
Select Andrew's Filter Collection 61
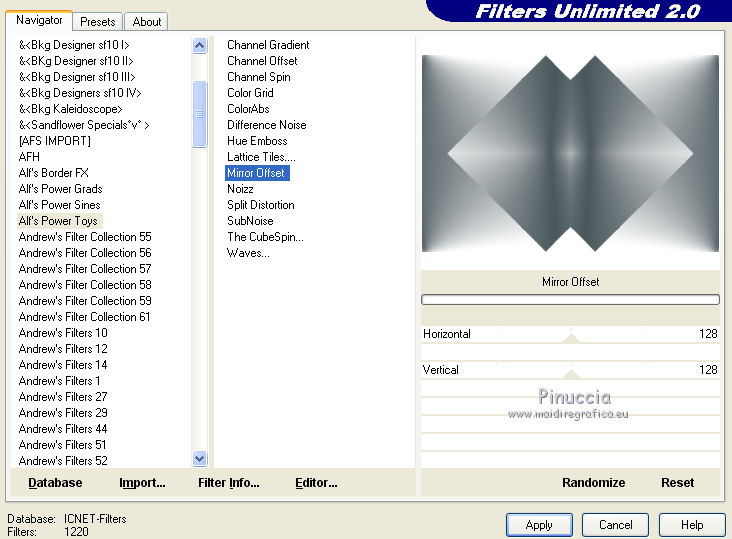pos(84,317)
